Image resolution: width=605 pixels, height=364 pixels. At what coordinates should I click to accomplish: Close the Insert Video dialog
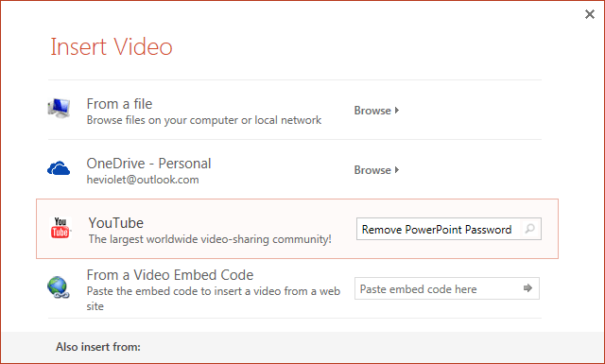(x=590, y=14)
